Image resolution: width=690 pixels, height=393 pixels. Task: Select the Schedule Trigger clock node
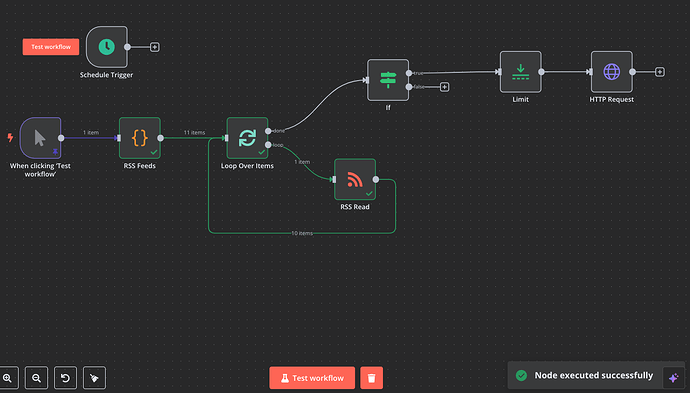coord(106,47)
